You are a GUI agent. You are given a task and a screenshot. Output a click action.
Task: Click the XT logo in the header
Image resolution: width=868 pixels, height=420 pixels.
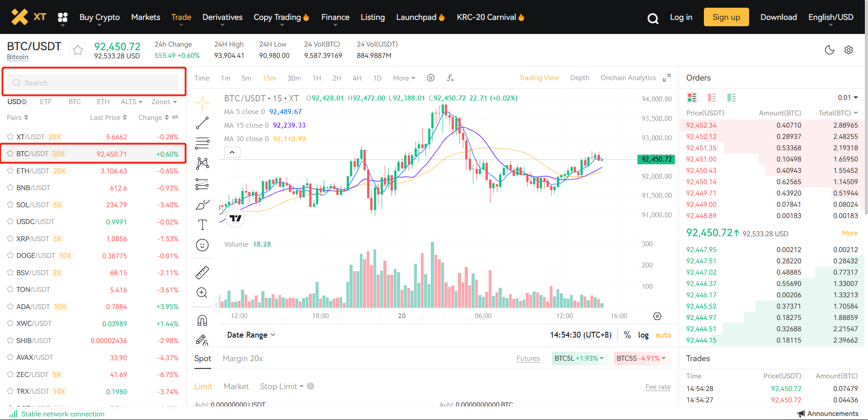pyautogui.click(x=28, y=17)
